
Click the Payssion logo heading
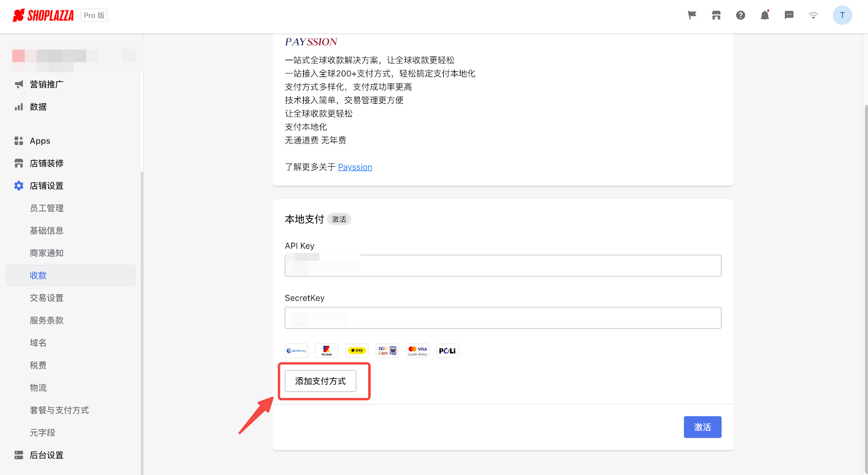(311, 42)
